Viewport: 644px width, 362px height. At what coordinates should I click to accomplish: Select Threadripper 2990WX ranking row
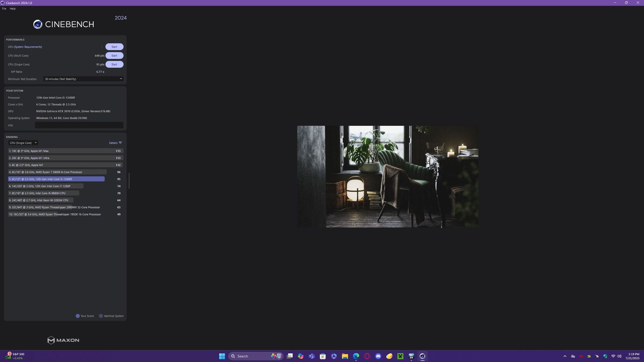click(x=65, y=207)
